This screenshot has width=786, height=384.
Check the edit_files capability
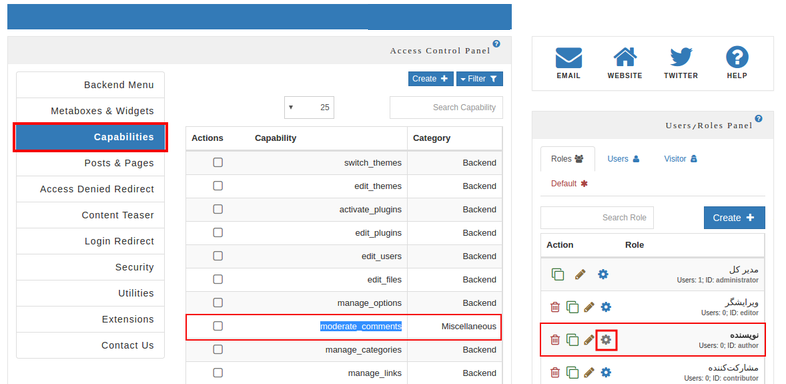click(218, 279)
